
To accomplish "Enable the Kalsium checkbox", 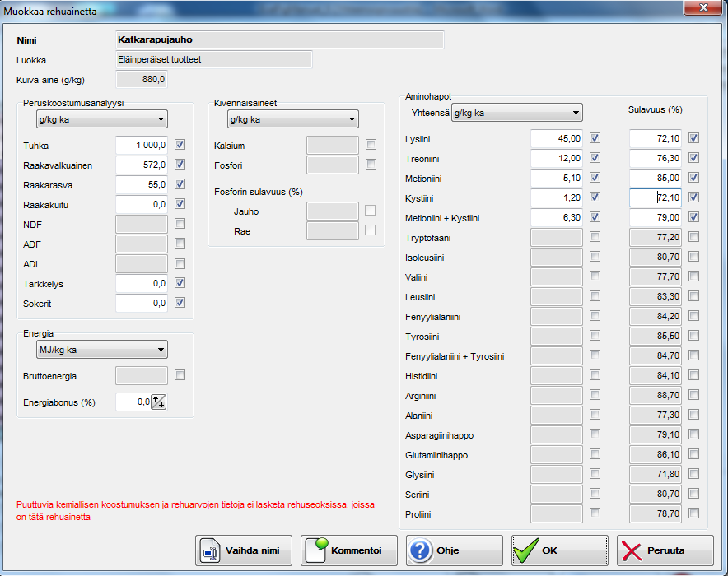I will pos(371,145).
